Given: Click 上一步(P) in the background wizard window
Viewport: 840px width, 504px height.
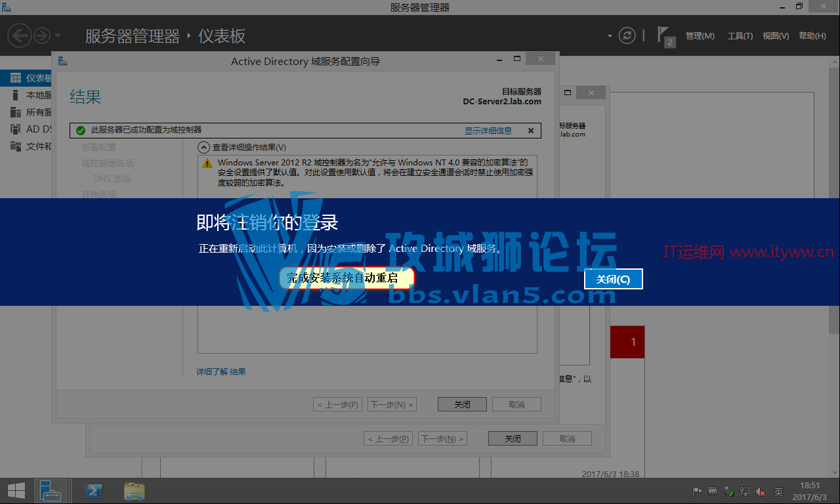Looking at the screenshot, I should (x=388, y=438).
